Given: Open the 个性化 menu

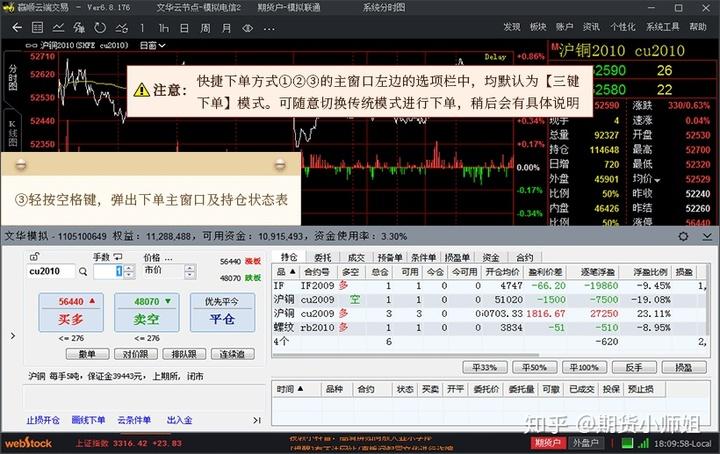Looking at the screenshot, I should [x=623, y=27].
